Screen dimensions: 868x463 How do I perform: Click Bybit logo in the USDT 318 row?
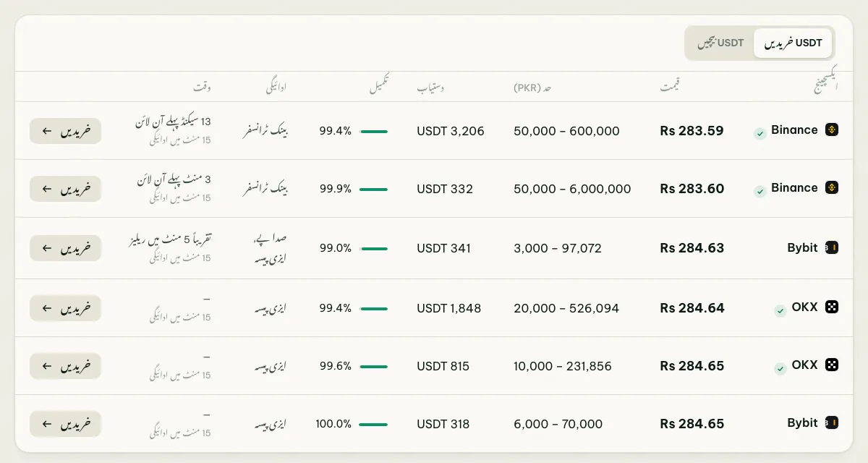pyautogui.click(x=832, y=423)
